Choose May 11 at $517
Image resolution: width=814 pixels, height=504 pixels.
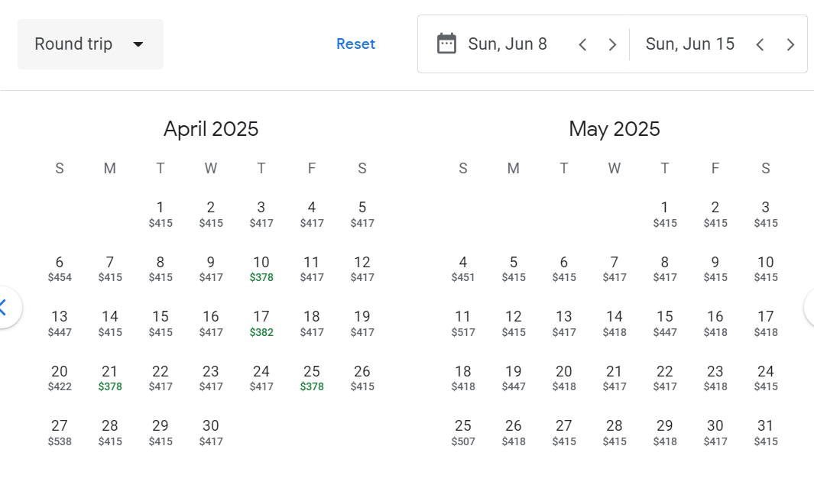click(x=463, y=324)
